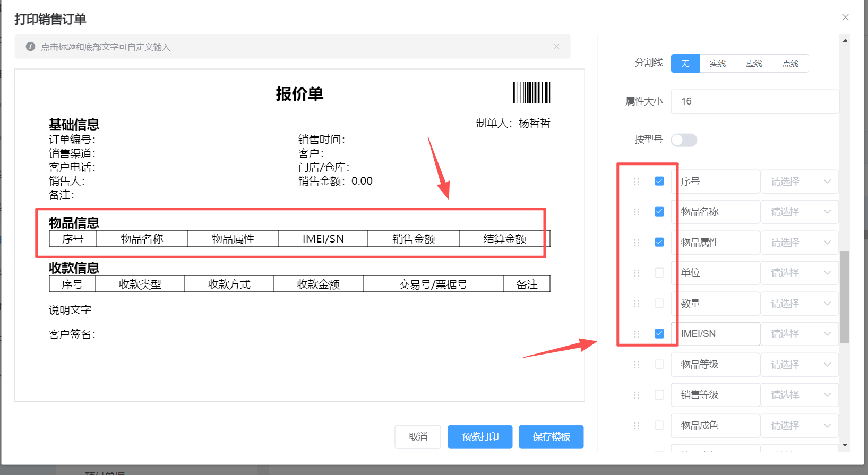Toggle the 按型号 switch on
This screenshot has width=868, height=475.
(684, 140)
